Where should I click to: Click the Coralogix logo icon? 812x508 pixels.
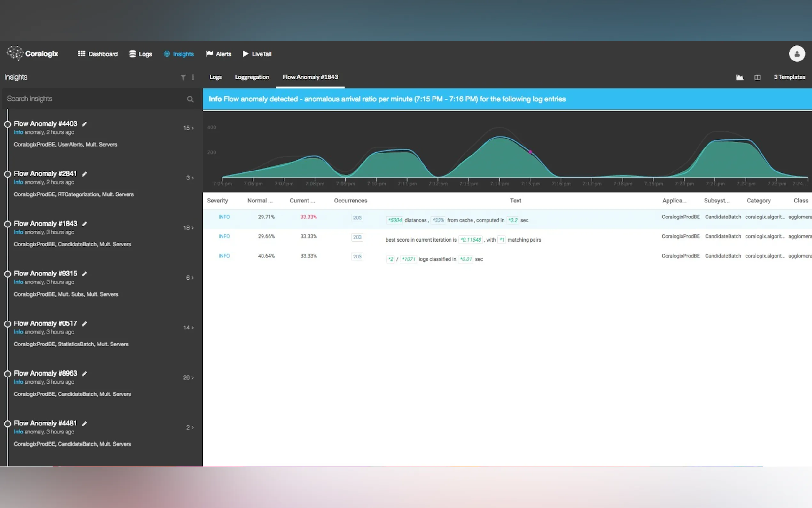point(15,53)
